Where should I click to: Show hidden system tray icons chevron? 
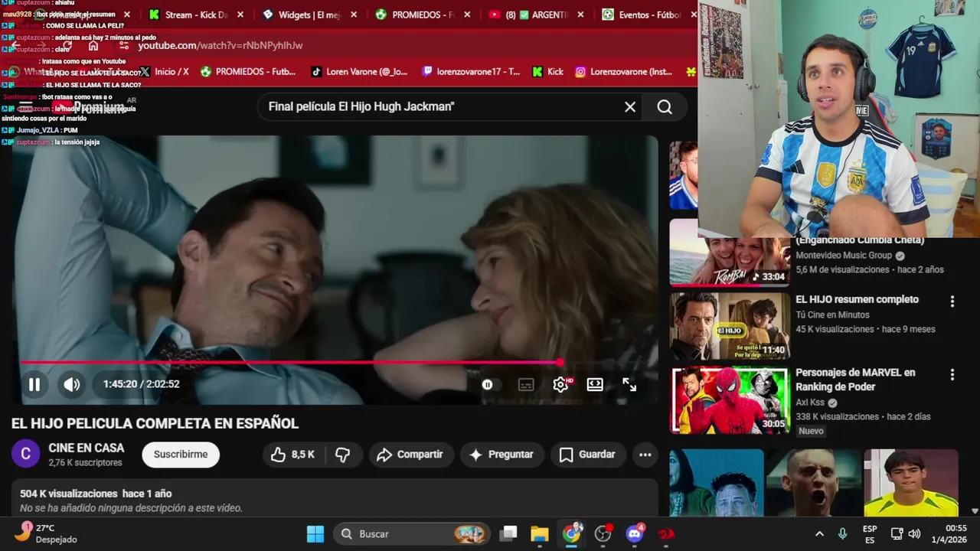coord(819,534)
